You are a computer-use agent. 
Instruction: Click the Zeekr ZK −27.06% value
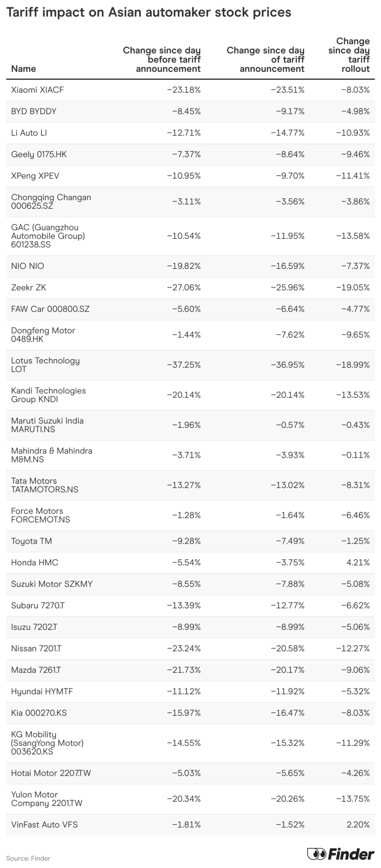(184, 288)
